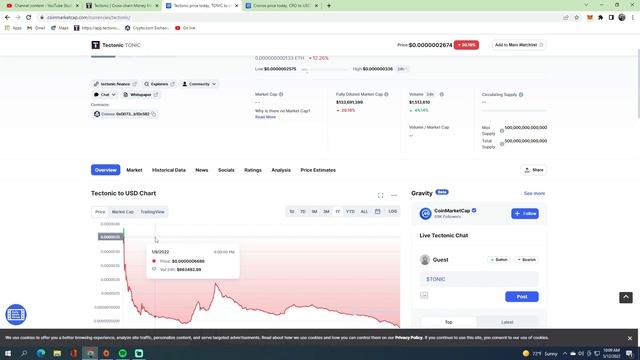Open the chart more options menu
Viewport: 640px width, 360px height.
pos(393,196)
